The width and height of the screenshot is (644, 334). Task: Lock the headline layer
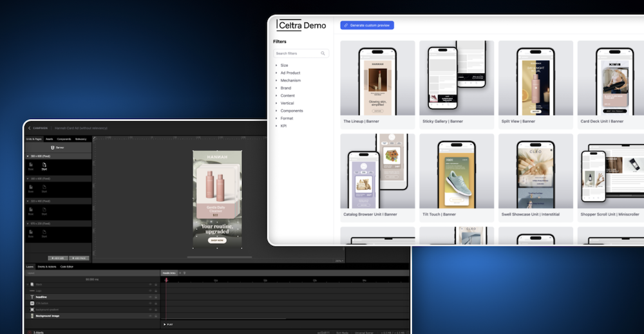coord(156,297)
